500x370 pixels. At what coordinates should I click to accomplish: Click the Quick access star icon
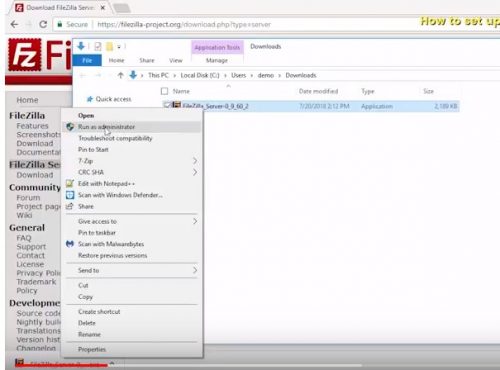[x=89, y=99]
